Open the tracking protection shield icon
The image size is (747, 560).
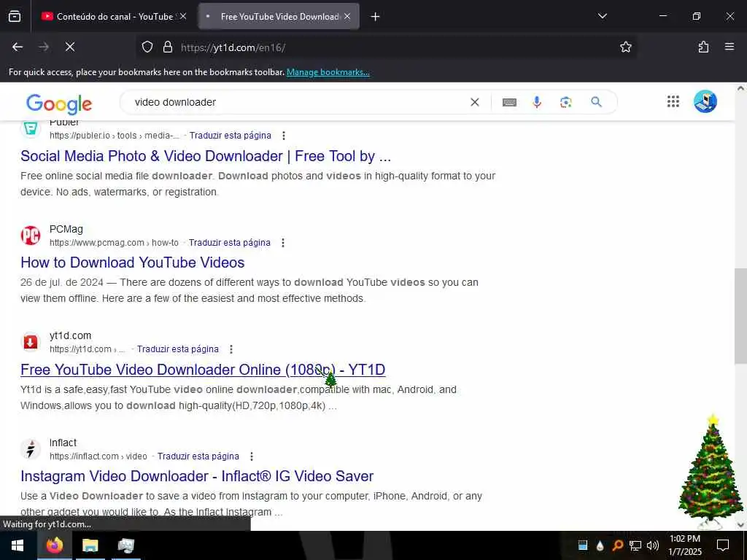(x=147, y=47)
